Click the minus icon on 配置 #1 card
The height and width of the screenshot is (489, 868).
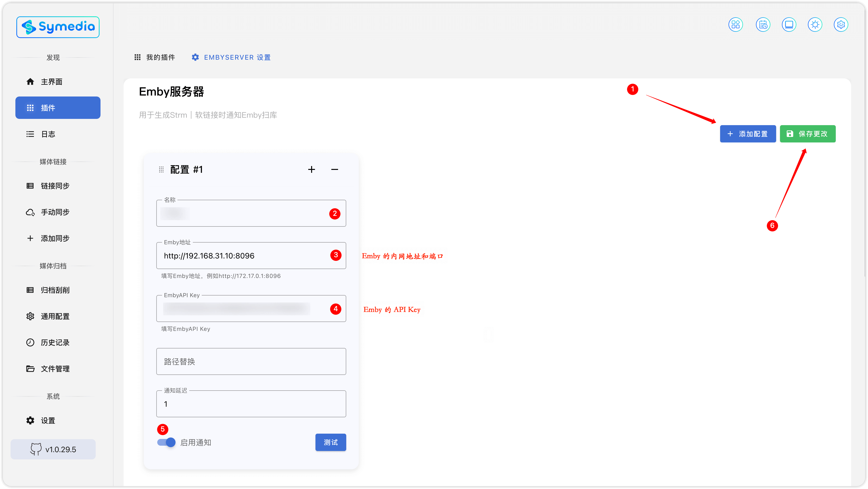click(335, 170)
